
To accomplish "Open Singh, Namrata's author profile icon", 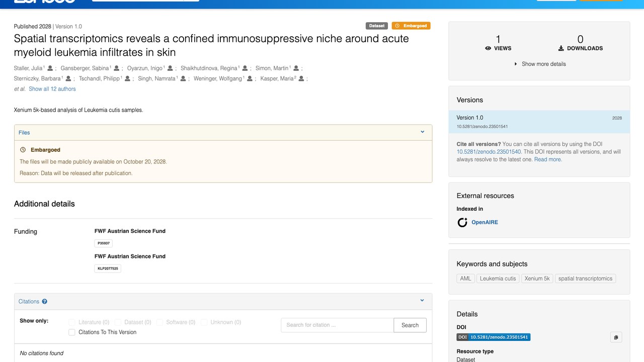I will click(x=184, y=78).
